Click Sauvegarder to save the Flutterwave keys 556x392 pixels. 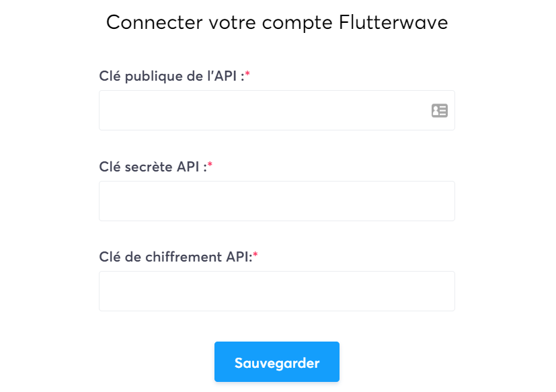[x=276, y=362]
